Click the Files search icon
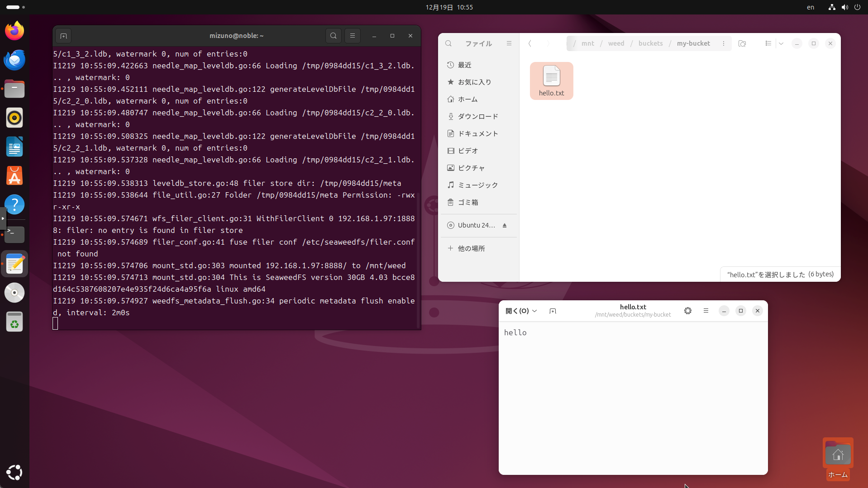868x488 pixels. 448,43
